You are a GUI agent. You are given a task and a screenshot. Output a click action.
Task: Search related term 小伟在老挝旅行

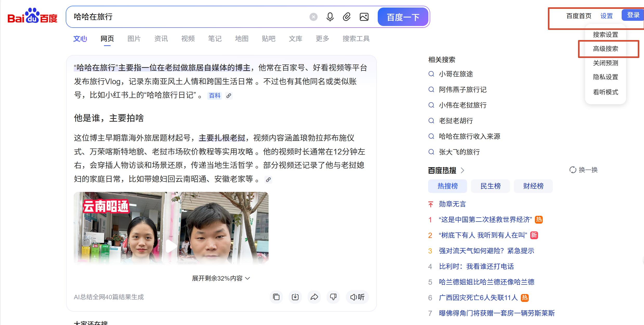[x=463, y=105]
